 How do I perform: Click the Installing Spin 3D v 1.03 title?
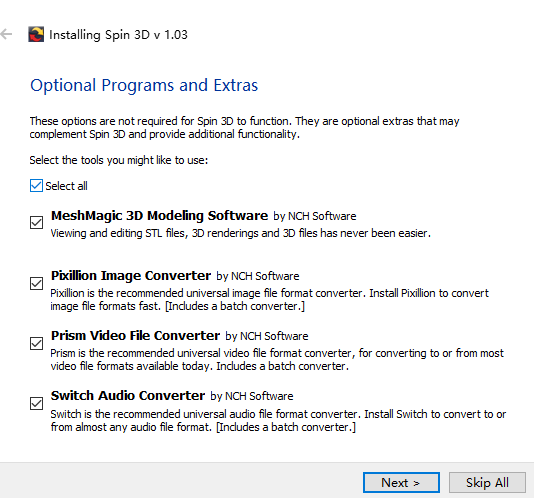[118, 35]
